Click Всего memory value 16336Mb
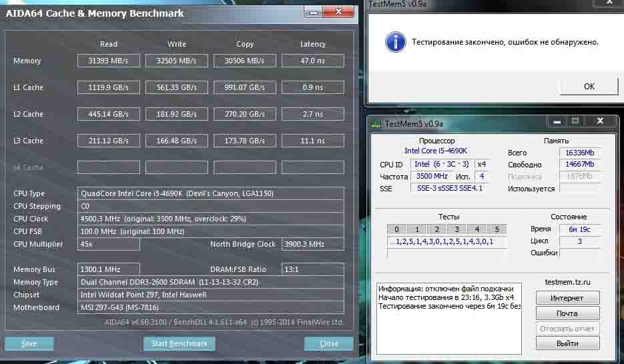624x364 pixels. (x=580, y=153)
